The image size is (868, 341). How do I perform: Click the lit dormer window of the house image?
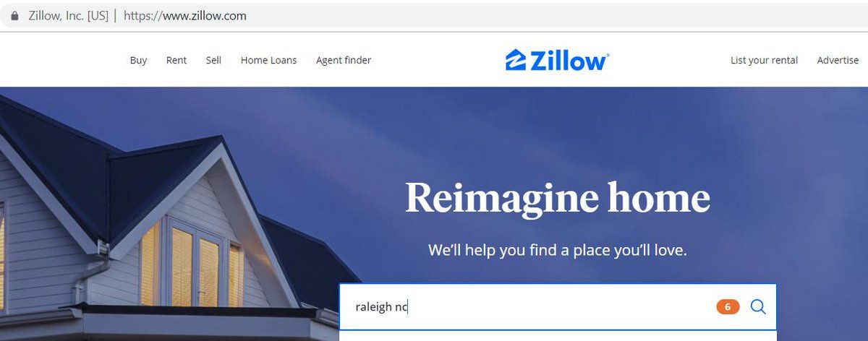click(192, 264)
